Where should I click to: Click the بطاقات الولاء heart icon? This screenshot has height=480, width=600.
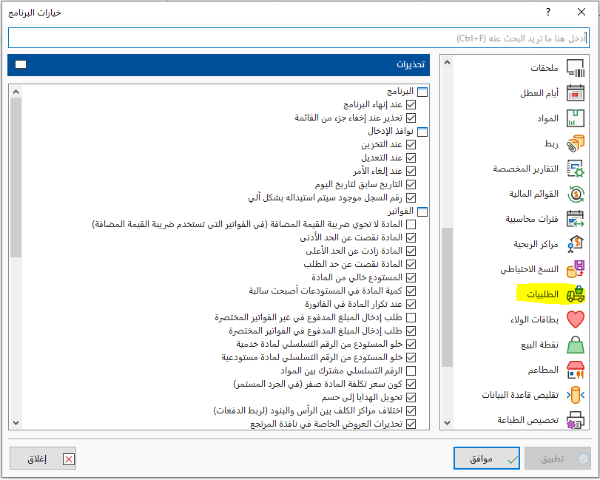click(x=576, y=320)
